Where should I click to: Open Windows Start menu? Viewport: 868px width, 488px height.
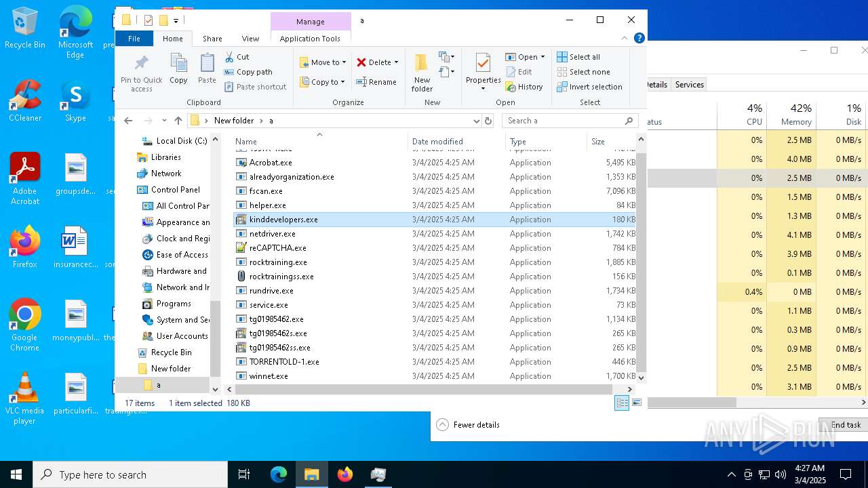point(16,474)
